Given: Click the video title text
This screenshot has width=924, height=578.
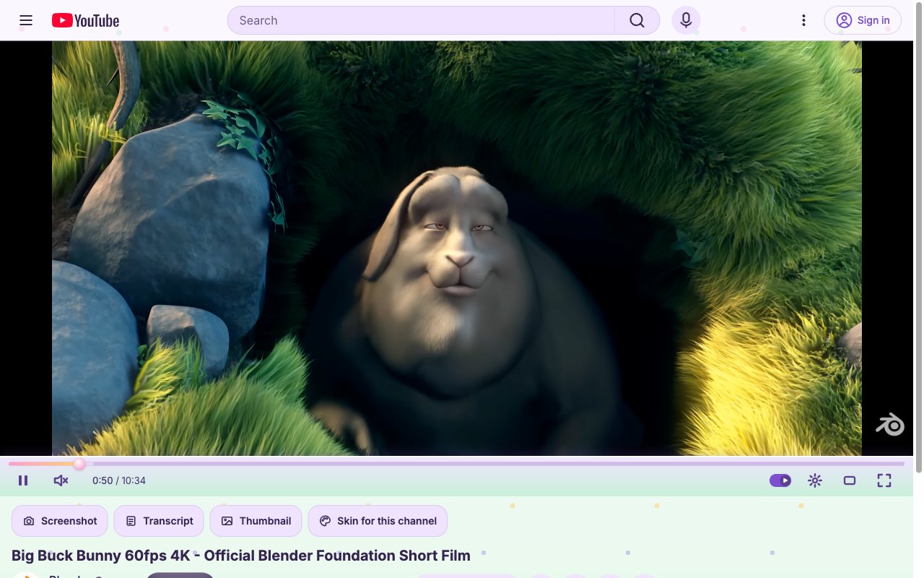Looking at the screenshot, I should (x=241, y=556).
